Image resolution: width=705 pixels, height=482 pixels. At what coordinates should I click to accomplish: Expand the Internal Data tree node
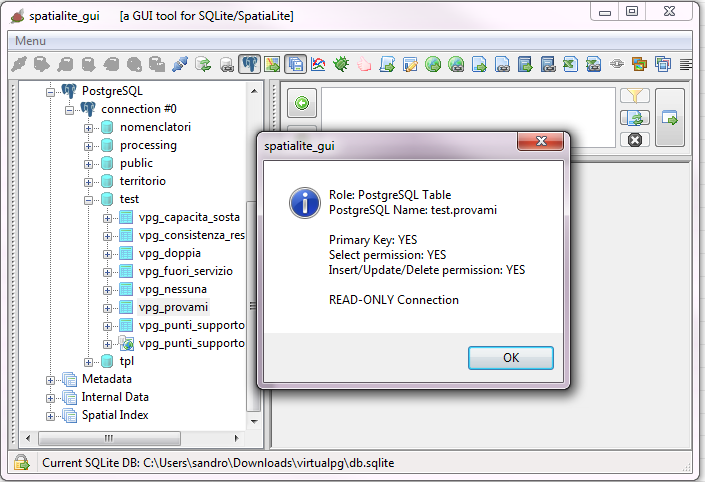click(50, 398)
